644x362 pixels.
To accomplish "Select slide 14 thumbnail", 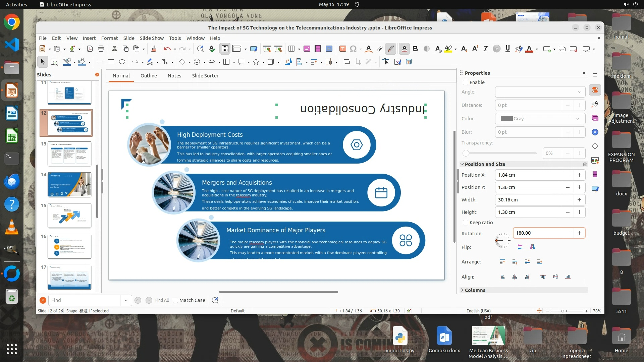I will tap(69, 185).
